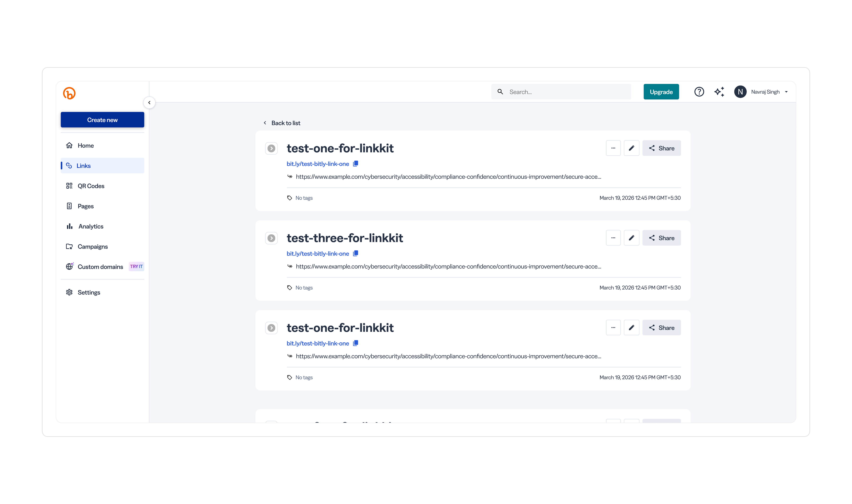Click the Bitly logo icon
Screen dimensions: 852x504
tap(69, 93)
